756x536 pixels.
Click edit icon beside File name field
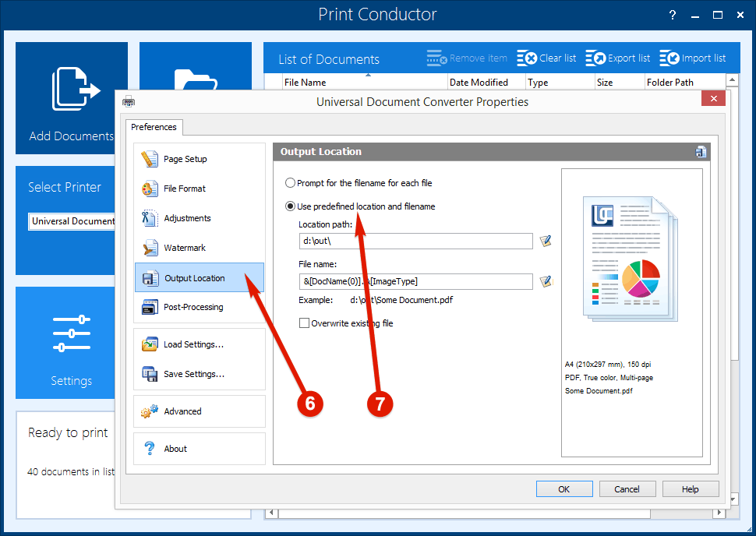[x=546, y=281]
